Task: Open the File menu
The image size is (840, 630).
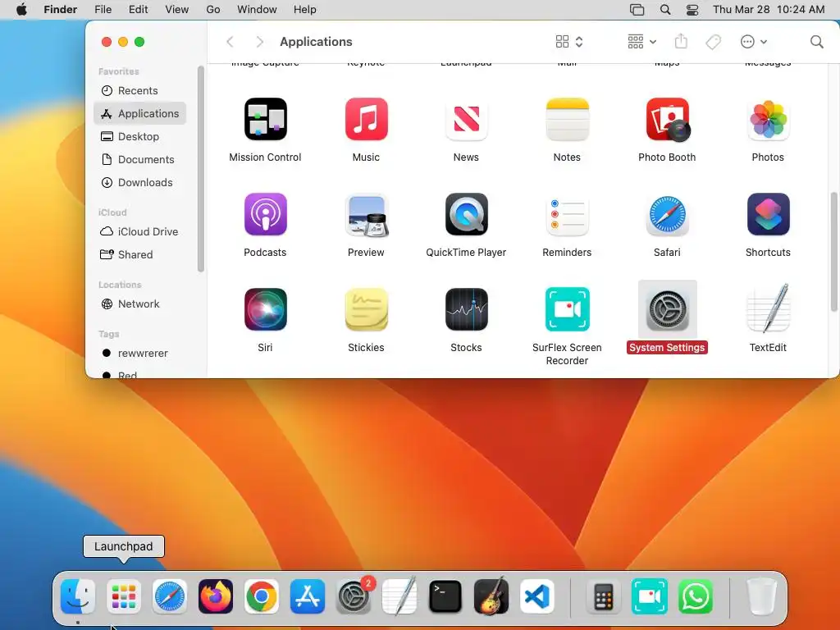Action: [x=103, y=10]
